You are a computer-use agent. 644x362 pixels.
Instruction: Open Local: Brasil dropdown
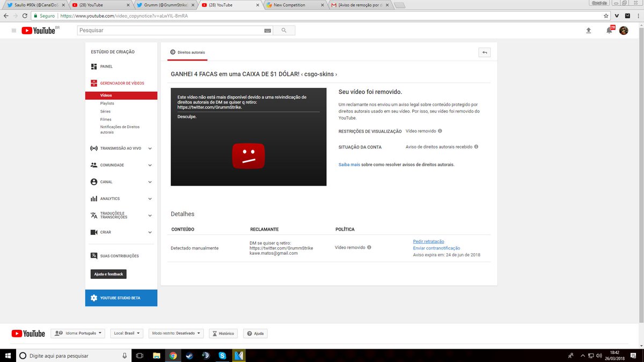127,333
